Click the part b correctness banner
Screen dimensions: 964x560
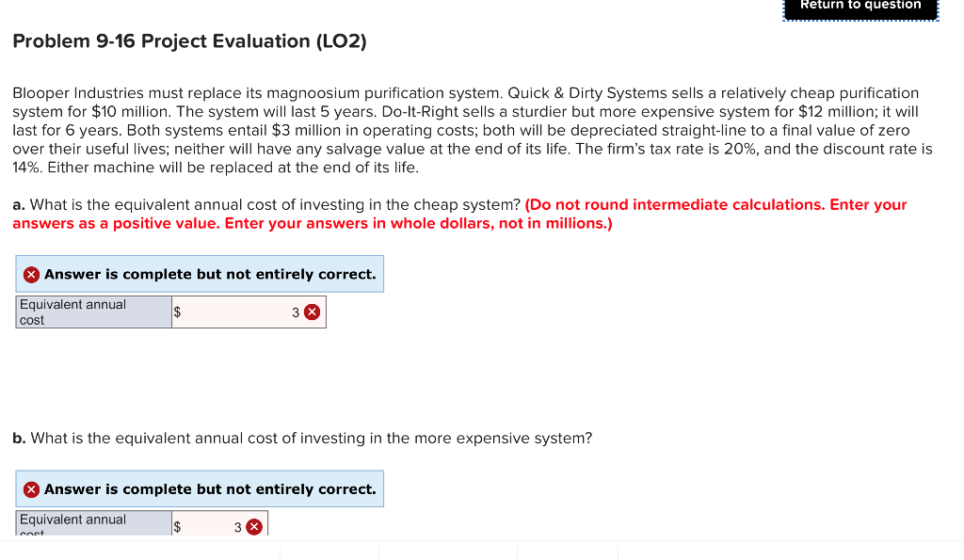(200, 488)
